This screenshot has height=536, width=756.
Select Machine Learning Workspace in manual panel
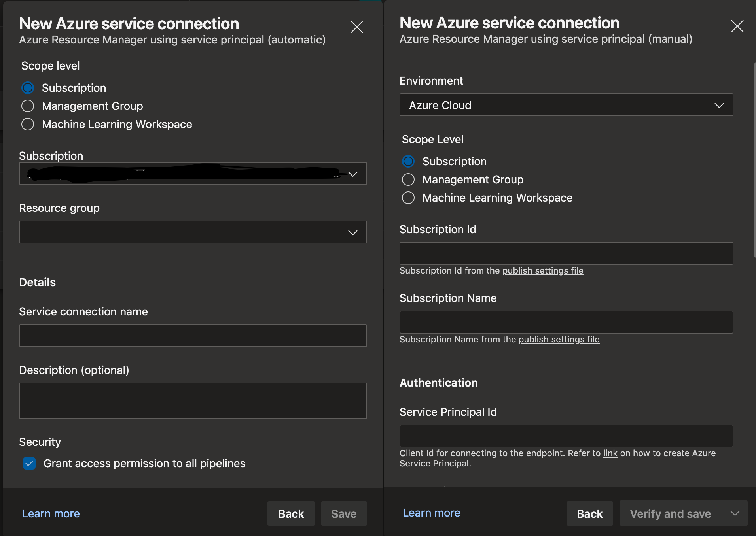408,198
